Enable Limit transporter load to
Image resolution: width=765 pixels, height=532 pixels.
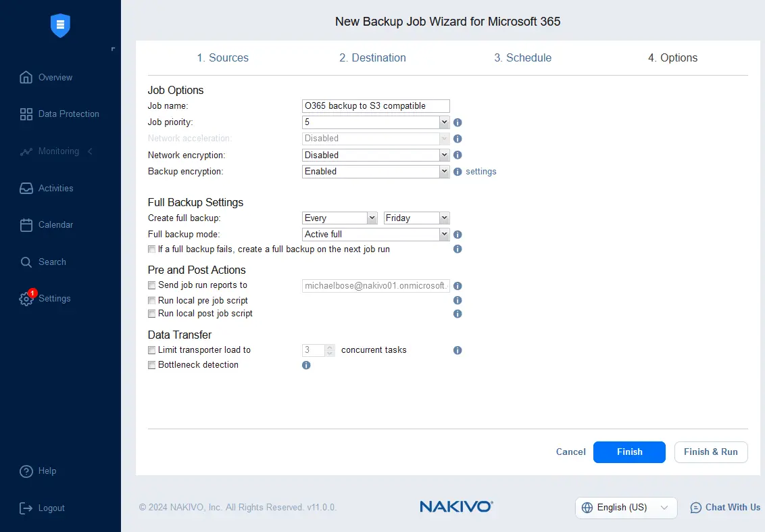(152, 350)
